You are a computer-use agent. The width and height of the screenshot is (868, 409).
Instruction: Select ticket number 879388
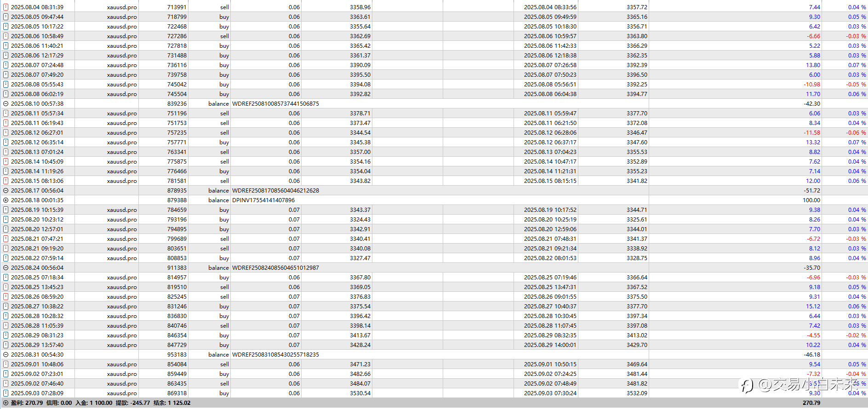(177, 200)
